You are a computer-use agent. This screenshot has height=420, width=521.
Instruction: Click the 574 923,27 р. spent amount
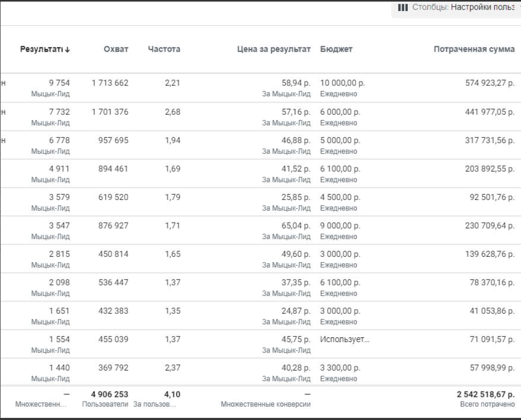click(x=486, y=83)
